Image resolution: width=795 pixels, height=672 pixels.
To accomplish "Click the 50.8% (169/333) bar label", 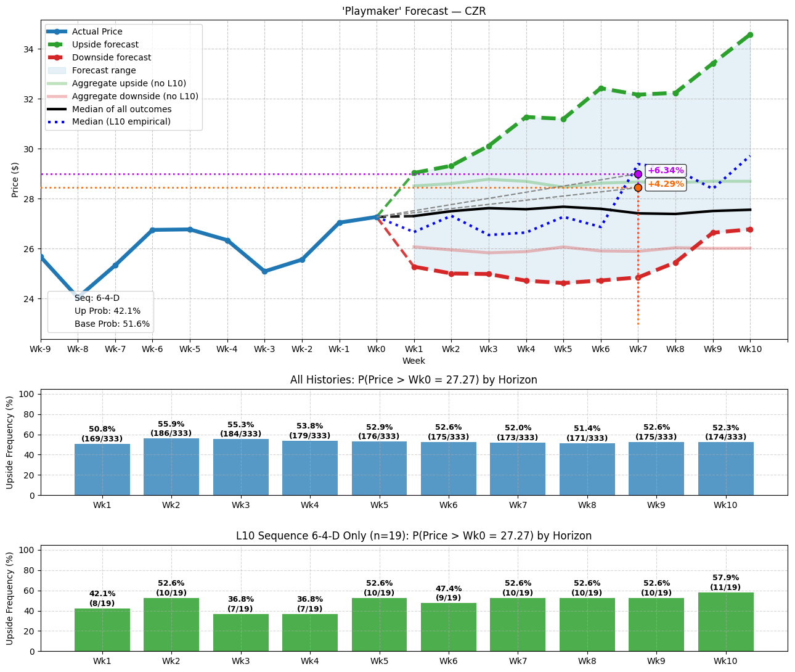I will point(102,434).
